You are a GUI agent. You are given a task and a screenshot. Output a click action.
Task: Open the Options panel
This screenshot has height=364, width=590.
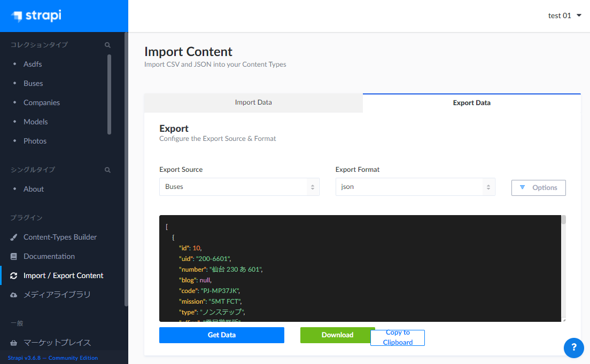click(538, 187)
